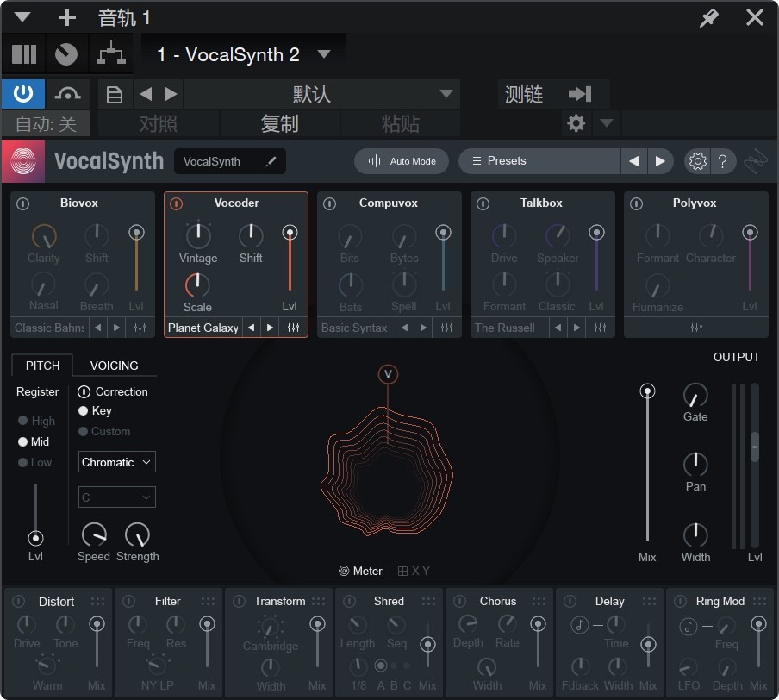Select the Mid register radio button
Screen dimensions: 779x700
21,441
